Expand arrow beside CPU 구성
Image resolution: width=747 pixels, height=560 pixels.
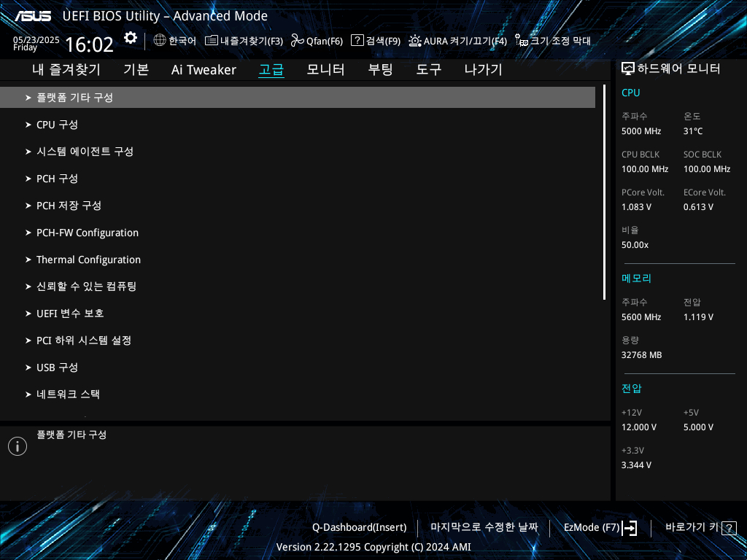pos(28,125)
